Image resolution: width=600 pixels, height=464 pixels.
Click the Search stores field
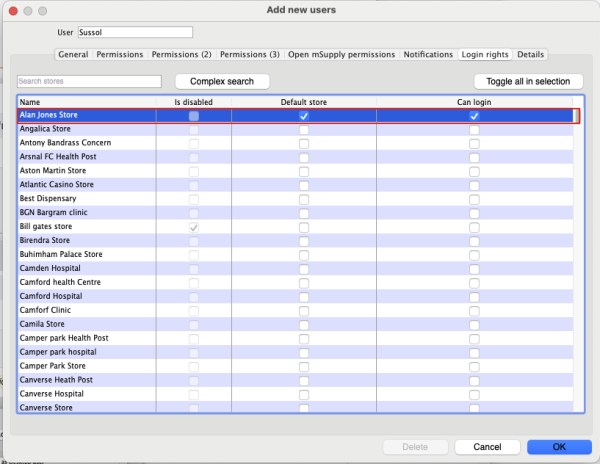coord(89,81)
